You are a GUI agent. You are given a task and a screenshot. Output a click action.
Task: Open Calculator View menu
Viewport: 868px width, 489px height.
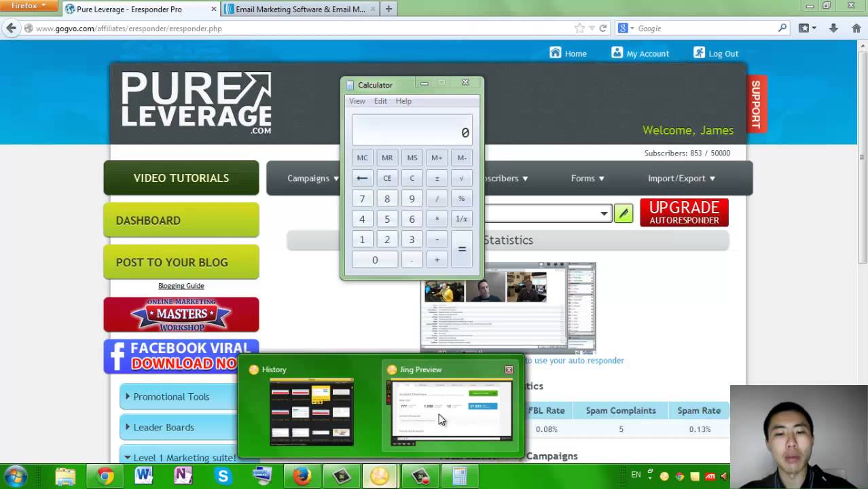click(x=357, y=101)
